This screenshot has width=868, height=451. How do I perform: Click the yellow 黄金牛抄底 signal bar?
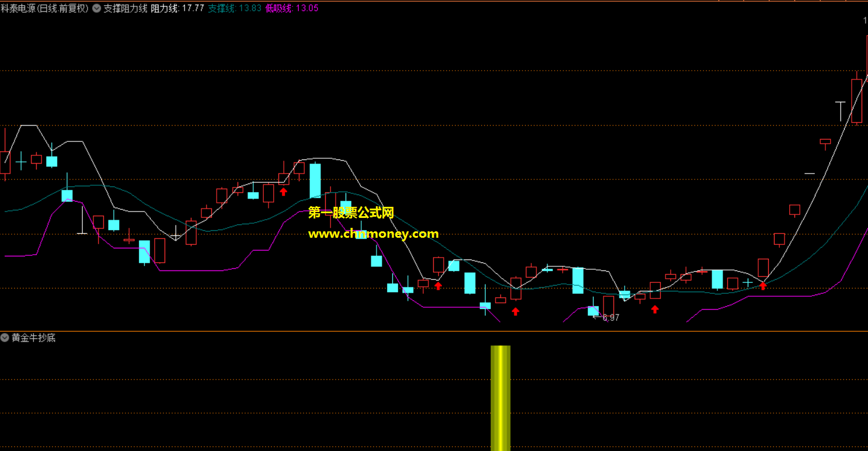tap(500, 398)
